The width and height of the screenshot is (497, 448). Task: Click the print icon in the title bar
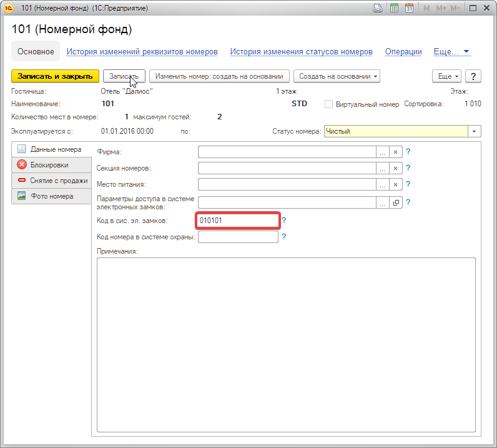(378, 8)
